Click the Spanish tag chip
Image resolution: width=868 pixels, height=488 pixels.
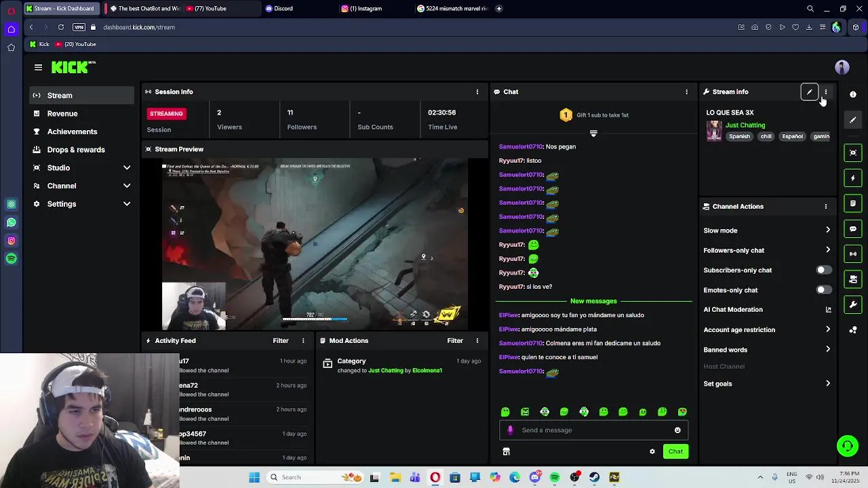pos(739,136)
